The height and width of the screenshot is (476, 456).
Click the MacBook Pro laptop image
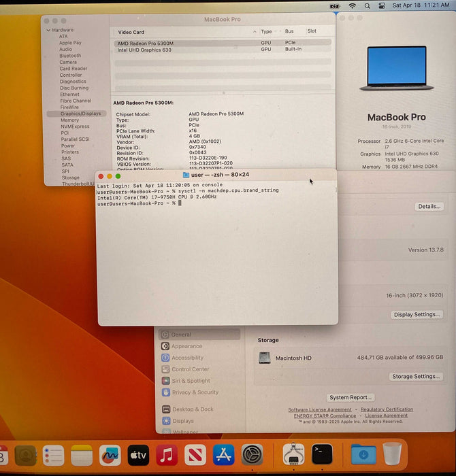[397, 68]
